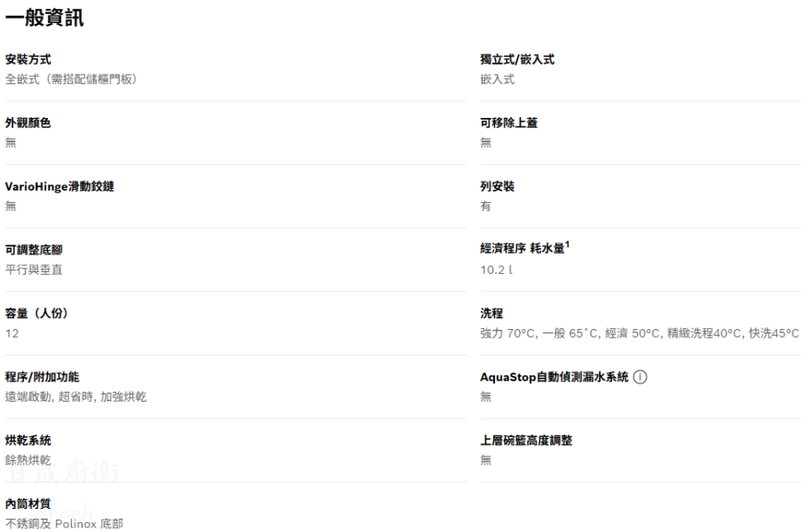Click the 平行與垂直 value text
Image resolution: width=801 pixels, height=532 pixels.
pyautogui.click(x=34, y=270)
